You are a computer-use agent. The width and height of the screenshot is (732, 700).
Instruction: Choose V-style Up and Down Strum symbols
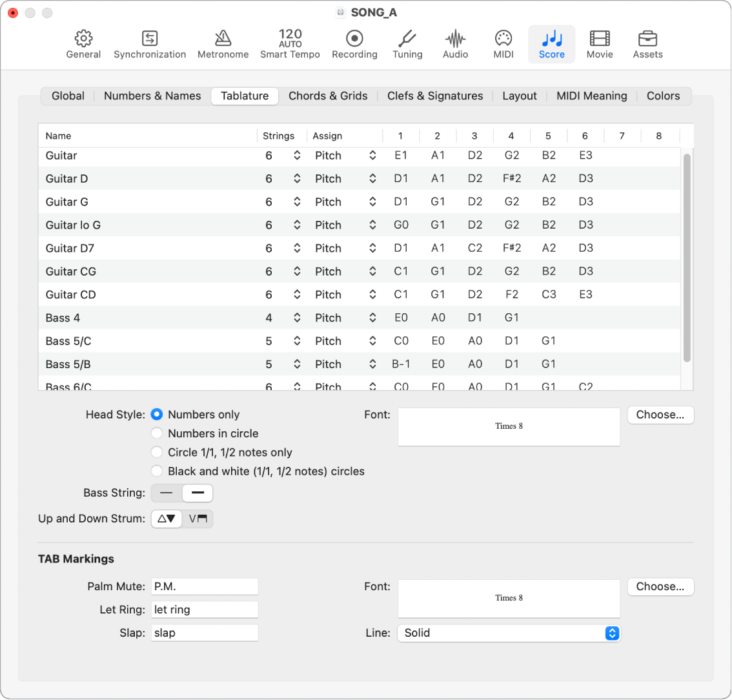tap(198, 519)
